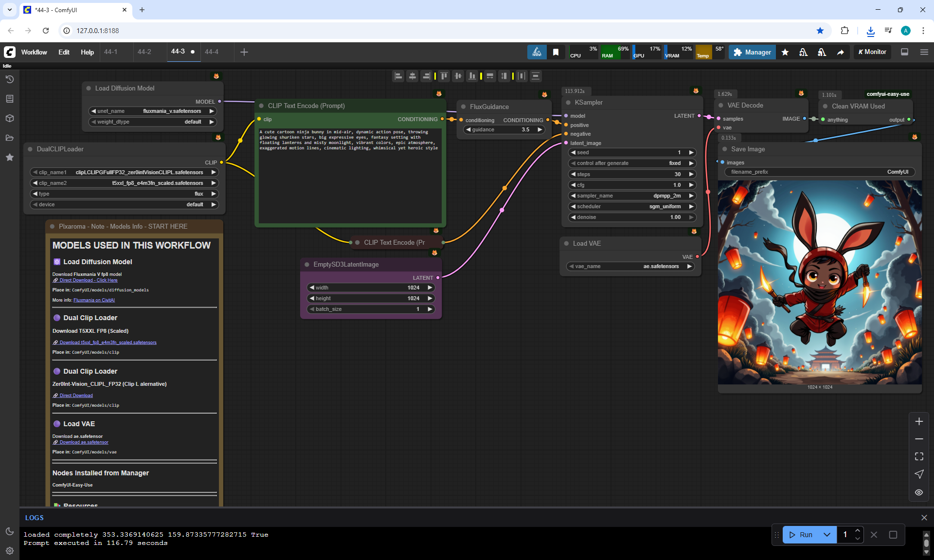Open the Workflow menu

[34, 52]
